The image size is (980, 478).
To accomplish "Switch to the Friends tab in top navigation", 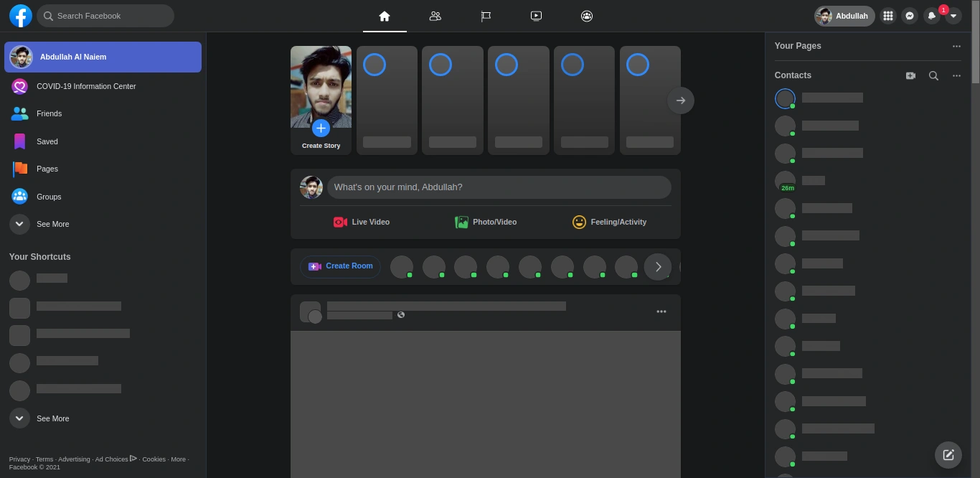I will tap(435, 16).
